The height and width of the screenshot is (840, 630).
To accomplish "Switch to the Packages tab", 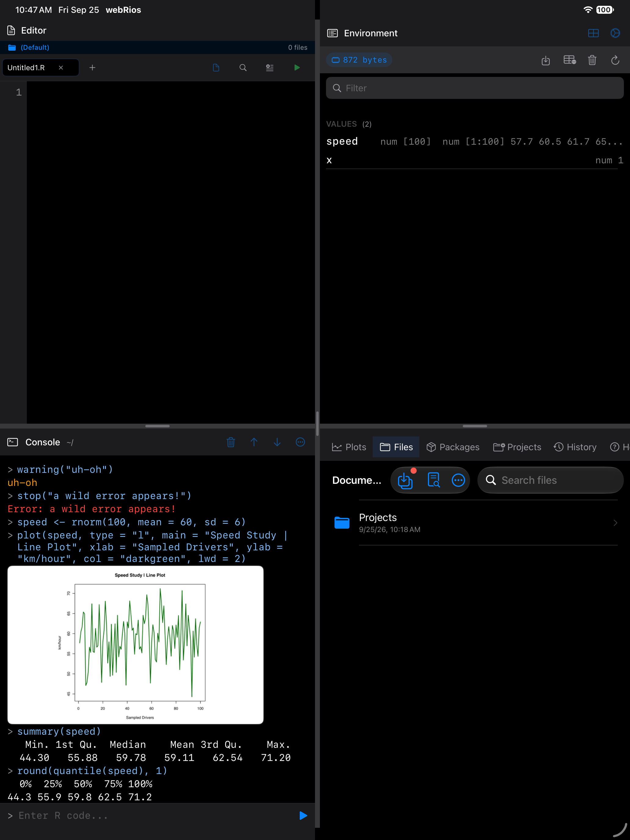I will click(x=453, y=447).
